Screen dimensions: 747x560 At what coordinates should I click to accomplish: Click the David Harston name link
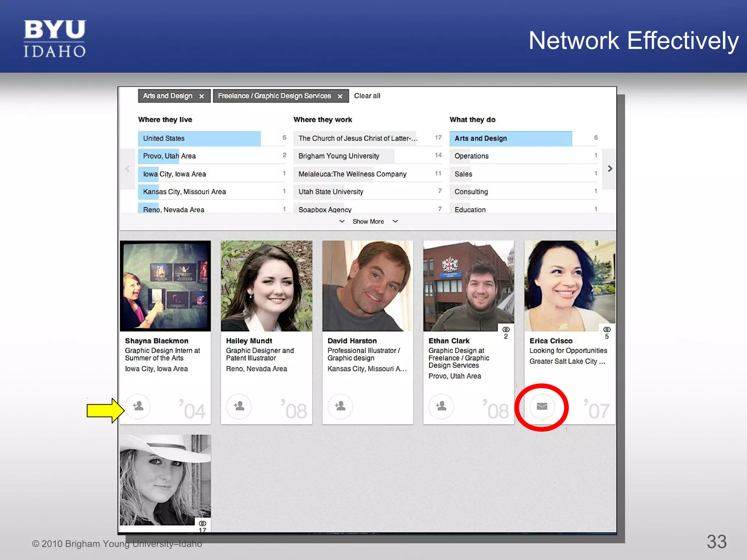tap(352, 341)
